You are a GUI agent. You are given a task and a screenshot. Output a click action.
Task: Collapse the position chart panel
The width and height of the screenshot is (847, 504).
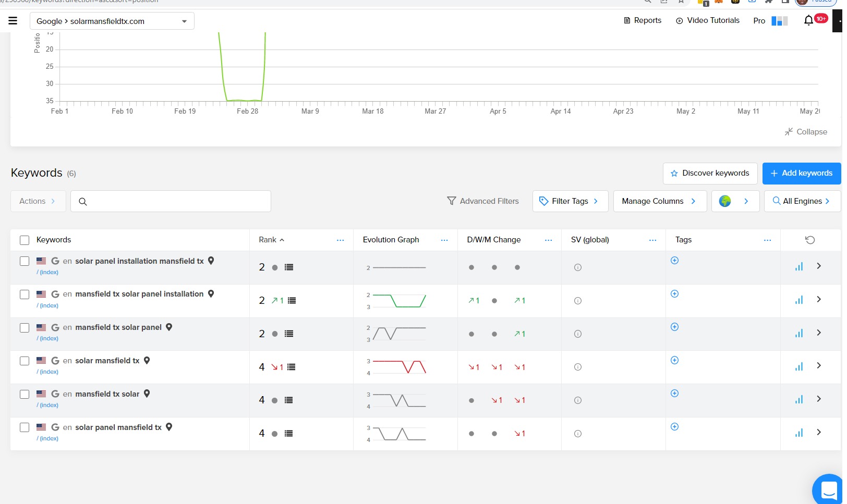click(806, 132)
